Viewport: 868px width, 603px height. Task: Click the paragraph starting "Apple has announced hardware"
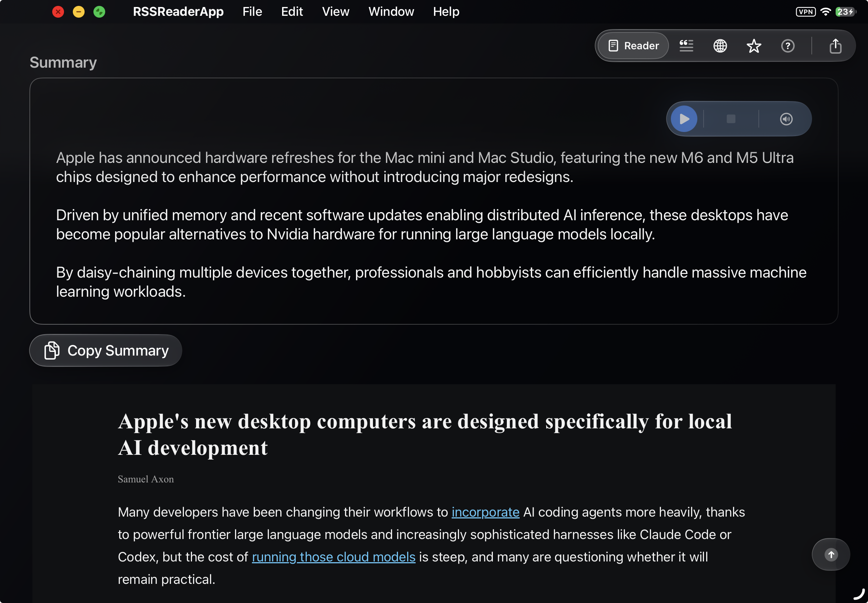point(425,167)
